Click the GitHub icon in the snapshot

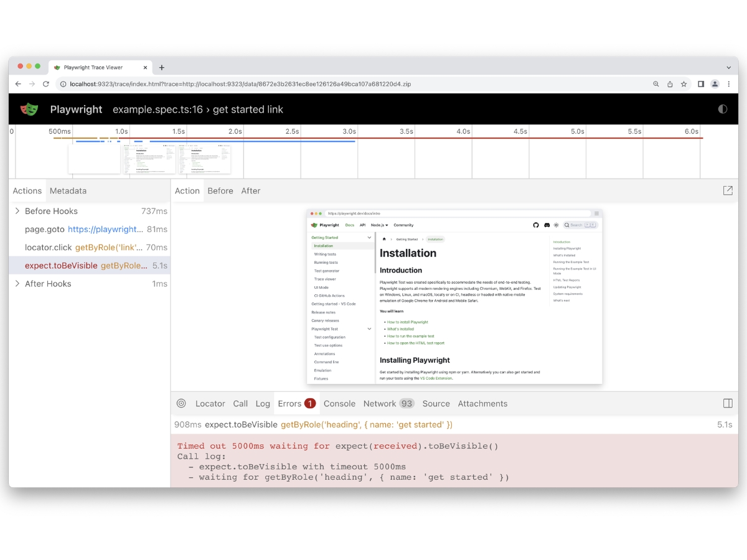(536, 225)
